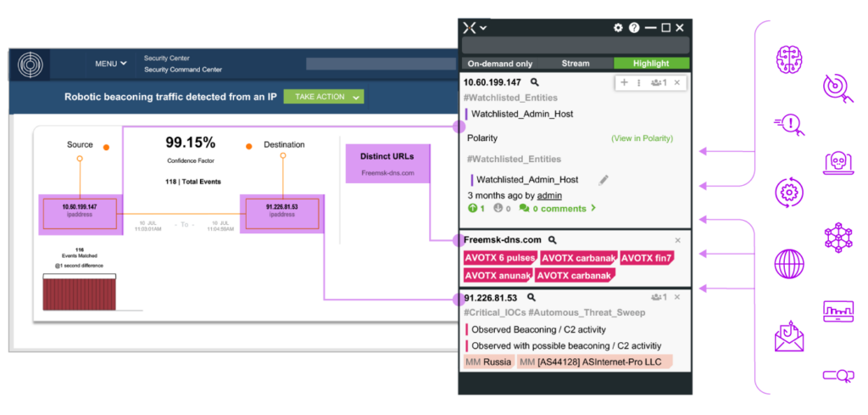
Task: Click the Polarity search input field
Action: tap(576, 46)
